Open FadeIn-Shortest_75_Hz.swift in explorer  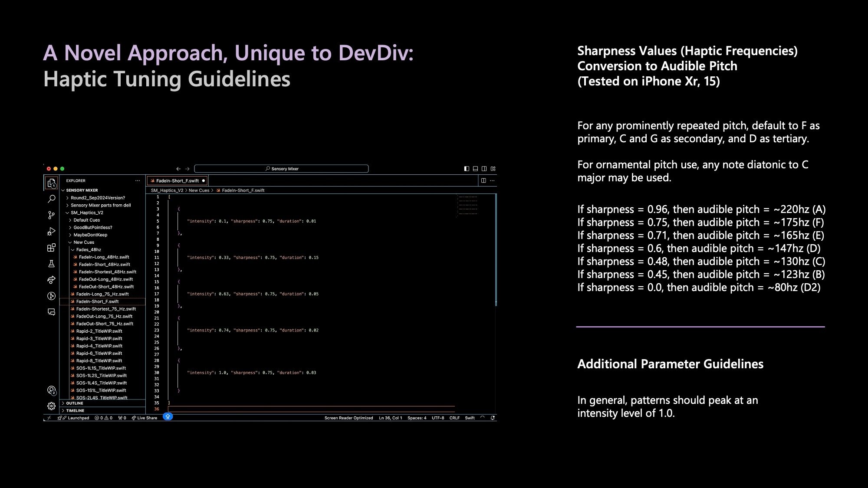tap(102, 309)
